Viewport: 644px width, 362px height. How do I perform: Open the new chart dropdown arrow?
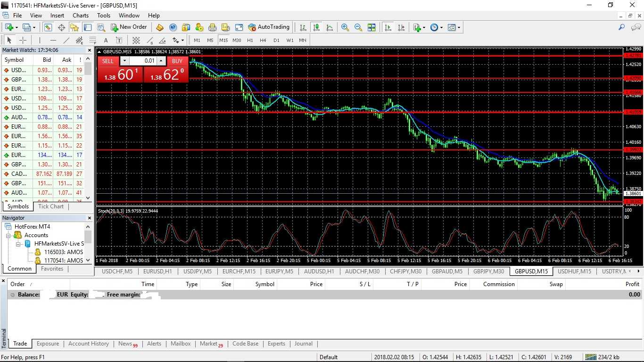tap(17, 27)
